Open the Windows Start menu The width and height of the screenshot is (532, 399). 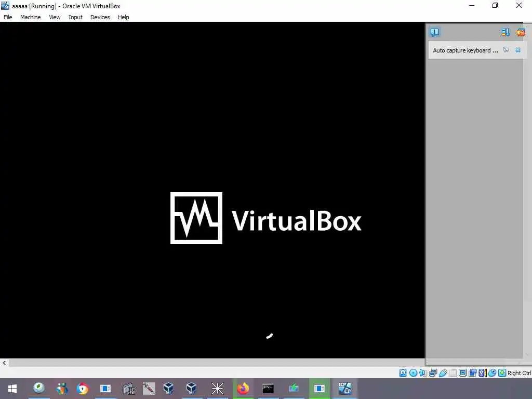click(12, 389)
